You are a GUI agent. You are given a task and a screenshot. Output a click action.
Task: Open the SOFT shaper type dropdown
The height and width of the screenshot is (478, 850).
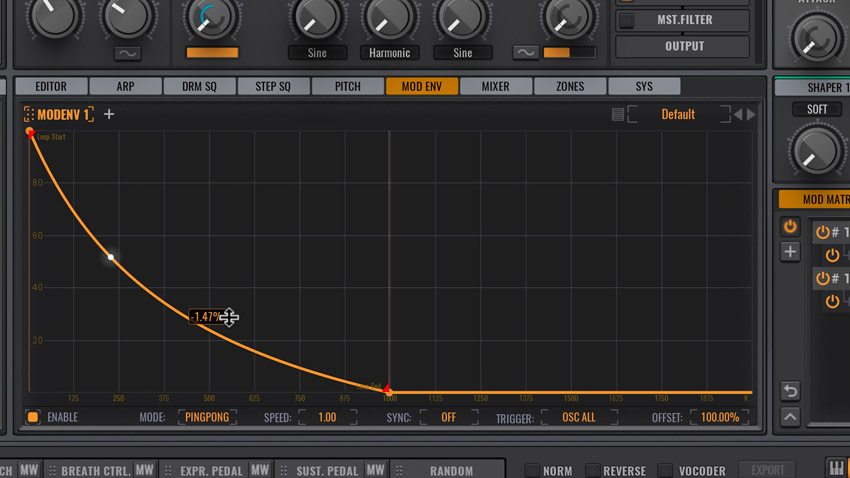[x=817, y=109]
